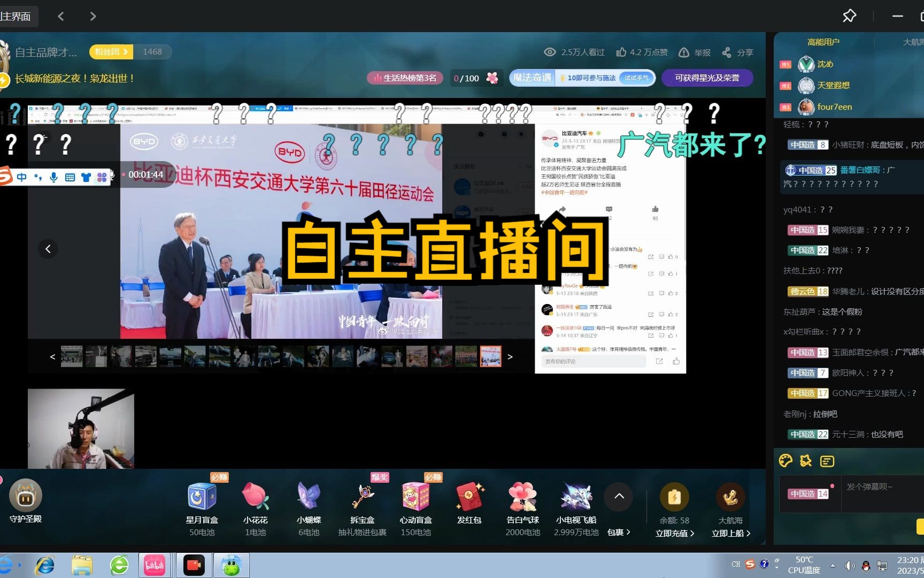Open the 粉丝团 fan club badge
Screen dimensions: 924x578
(111, 52)
